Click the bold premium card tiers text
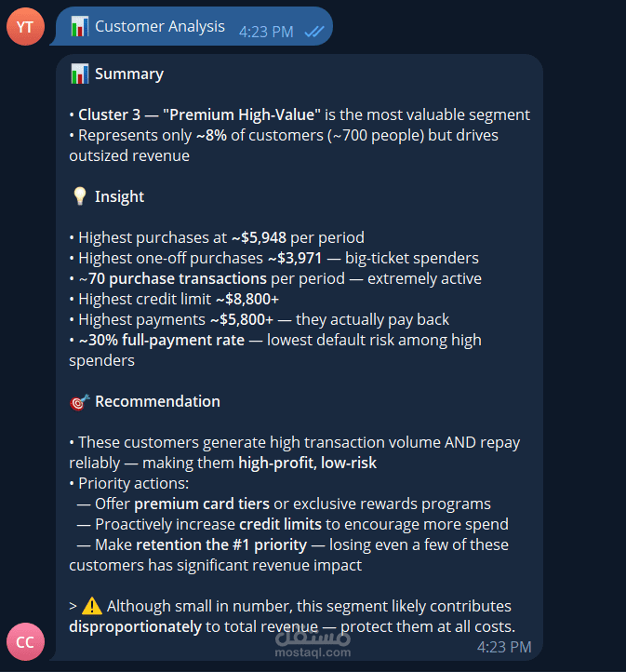626x672 pixels. (202, 504)
